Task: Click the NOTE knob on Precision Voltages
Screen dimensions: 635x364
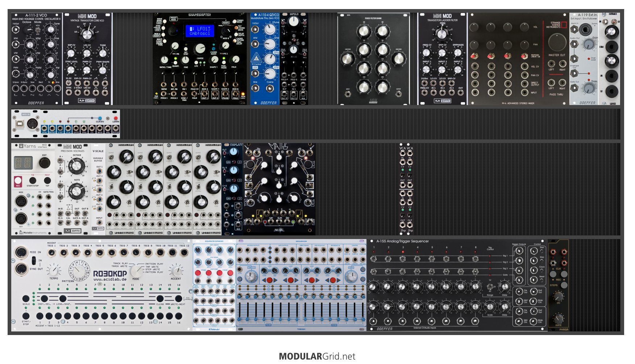Action: tap(76, 191)
